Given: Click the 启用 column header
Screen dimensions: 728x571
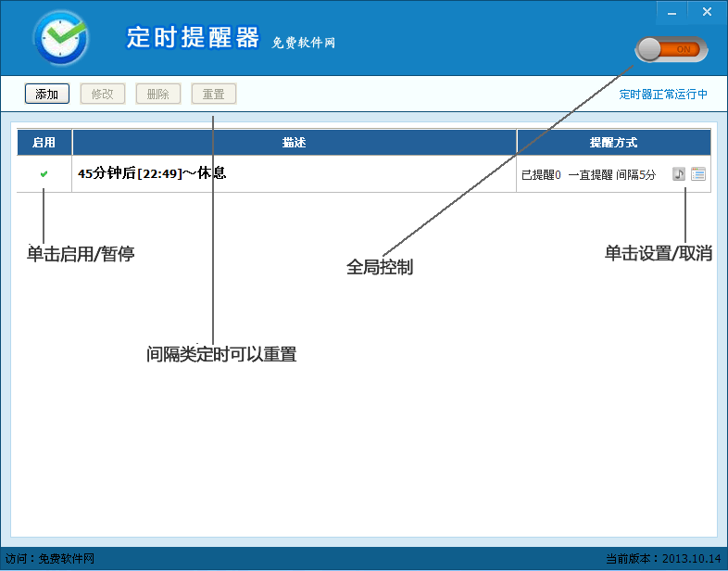Looking at the screenshot, I should [44, 143].
